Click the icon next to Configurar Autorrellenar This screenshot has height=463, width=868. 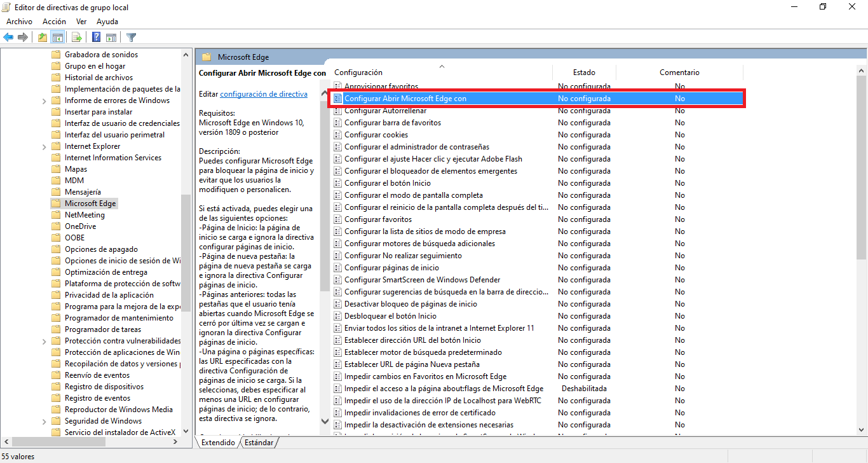338,111
